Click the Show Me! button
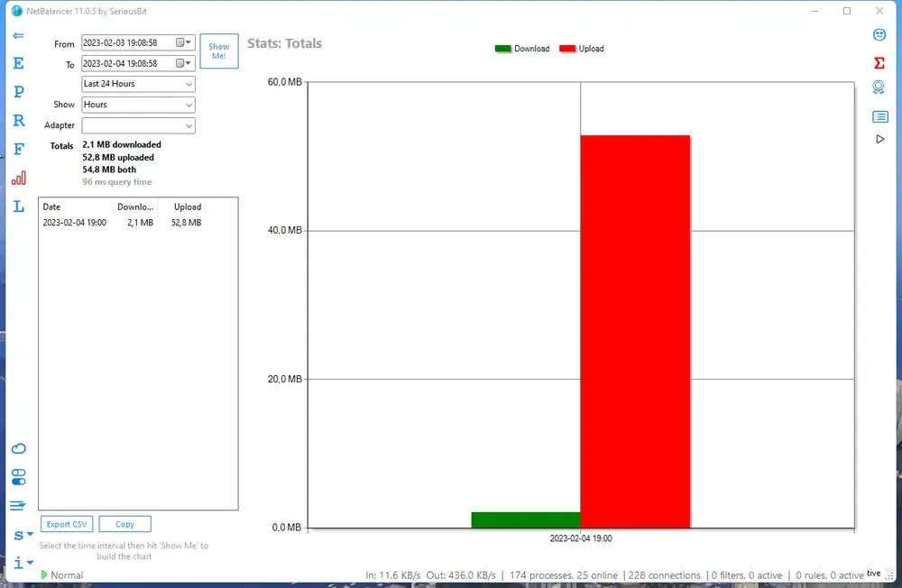The image size is (902, 588). point(219,51)
